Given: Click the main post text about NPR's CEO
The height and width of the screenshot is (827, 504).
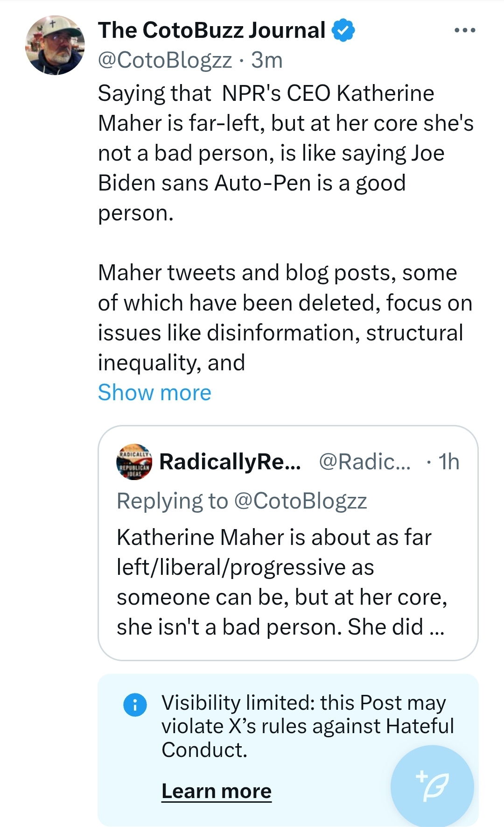Looking at the screenshot, I should (285, 153).
